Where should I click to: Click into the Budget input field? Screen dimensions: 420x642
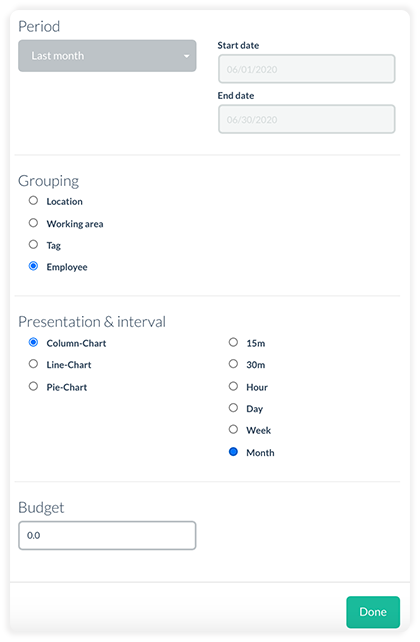[107, 535]
